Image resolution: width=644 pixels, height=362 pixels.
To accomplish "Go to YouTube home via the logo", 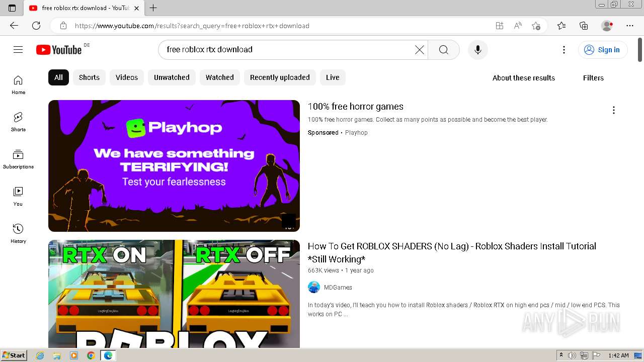I will tap(59, 49).
